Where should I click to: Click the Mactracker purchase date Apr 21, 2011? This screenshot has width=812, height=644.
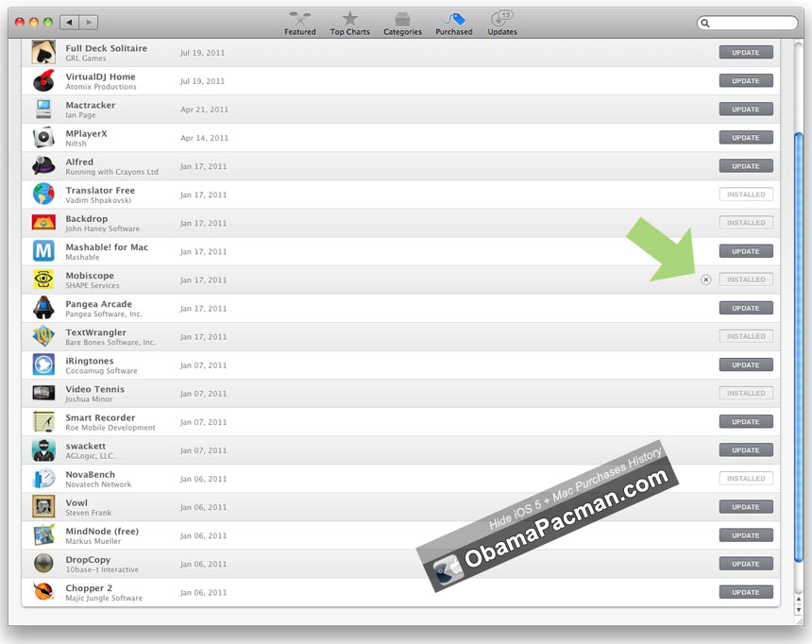[x=204, y=110]
